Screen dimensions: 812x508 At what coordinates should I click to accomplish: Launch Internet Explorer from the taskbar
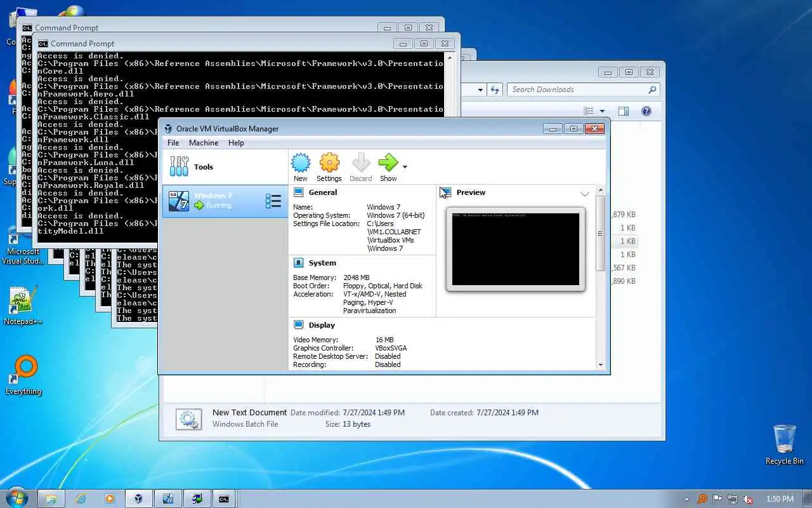point(81,498)
